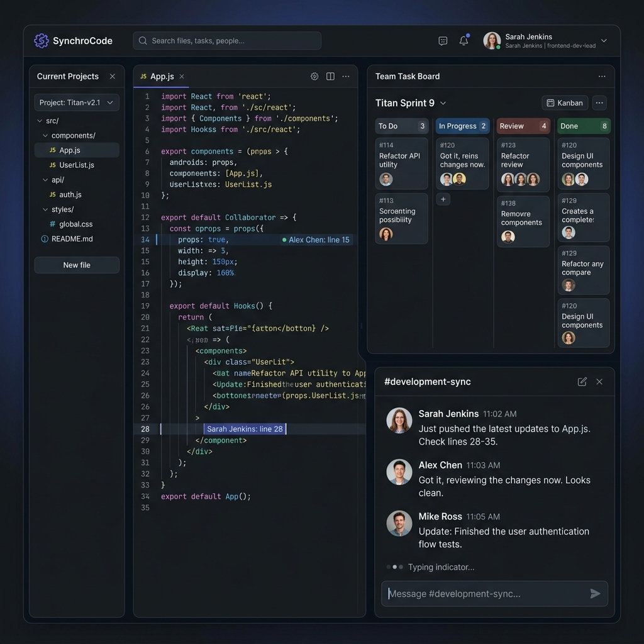Open editor more options ellipsis
644x644 pixels.
346,76
